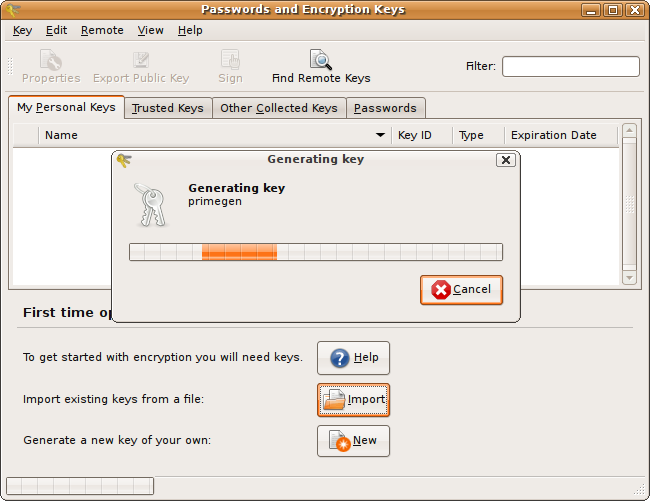The width and height of the screenshot is (650, 501).
Task: Click the Export Public Key toolbar icon
Action: [x=141, y=60]
